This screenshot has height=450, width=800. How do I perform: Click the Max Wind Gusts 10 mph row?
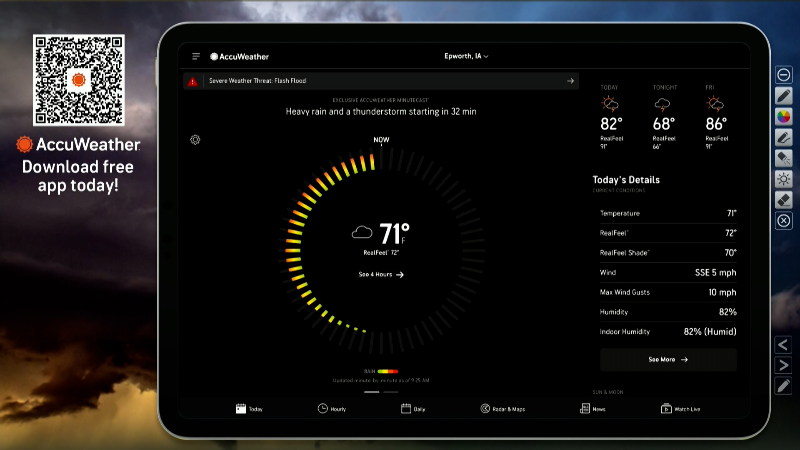(668, 292)
